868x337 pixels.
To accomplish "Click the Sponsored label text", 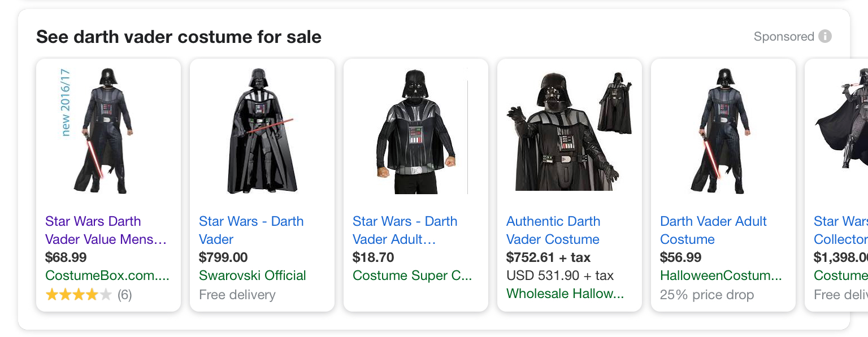I will click(783, 37).
